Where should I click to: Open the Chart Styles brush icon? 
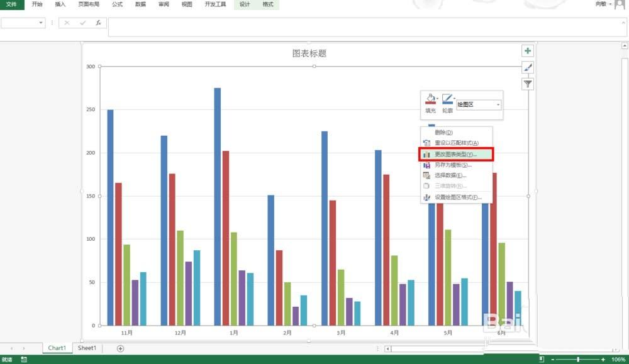[528, 67]
